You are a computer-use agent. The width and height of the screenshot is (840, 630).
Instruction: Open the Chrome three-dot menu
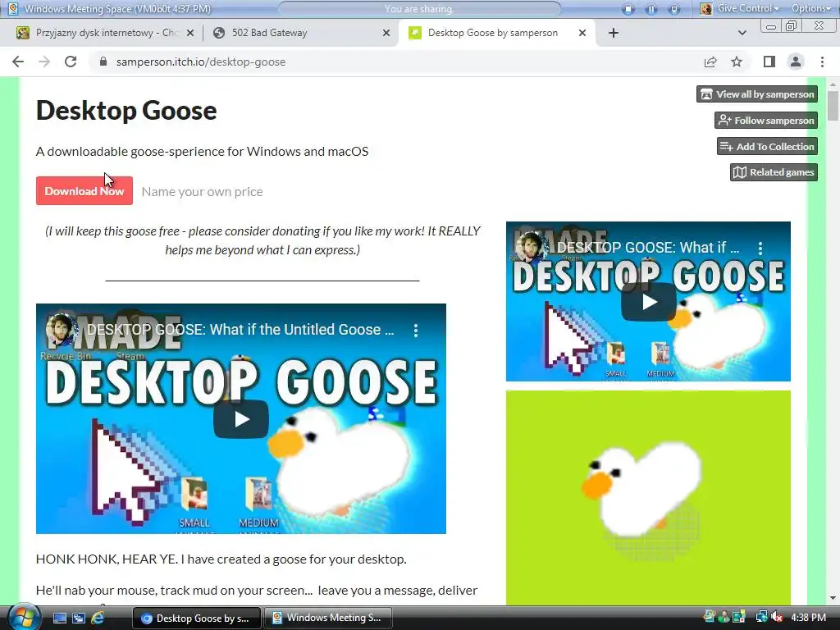pyautogui.click(x=822, y=62)
